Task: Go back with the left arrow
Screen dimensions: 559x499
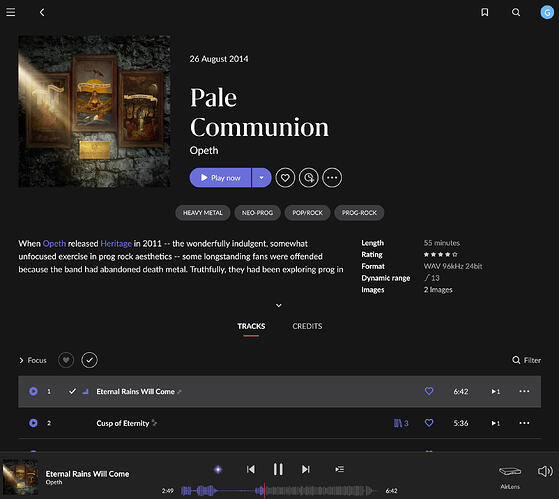Action: coord(42,12)
